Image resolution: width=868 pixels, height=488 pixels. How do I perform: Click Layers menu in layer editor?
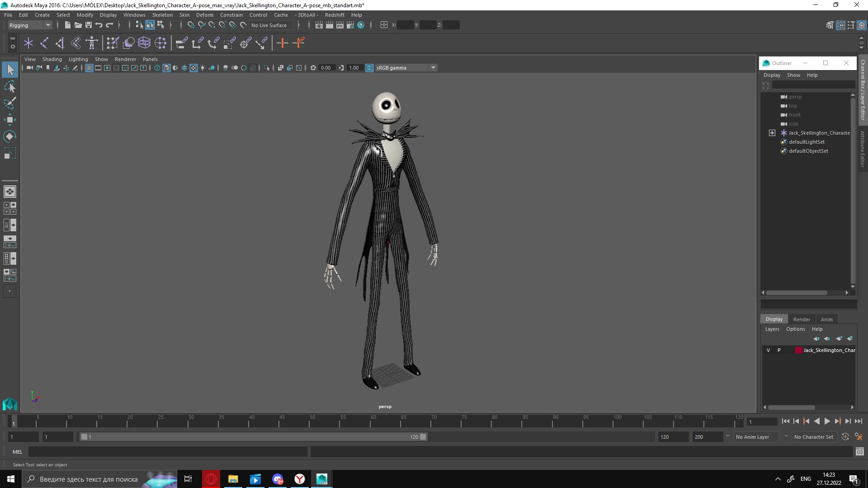click(772, 329)
